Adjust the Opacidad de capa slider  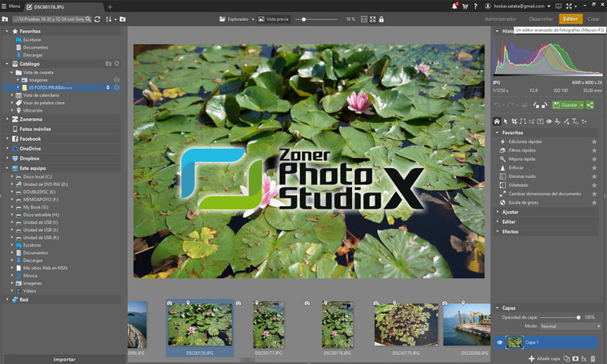pos(561,317)
